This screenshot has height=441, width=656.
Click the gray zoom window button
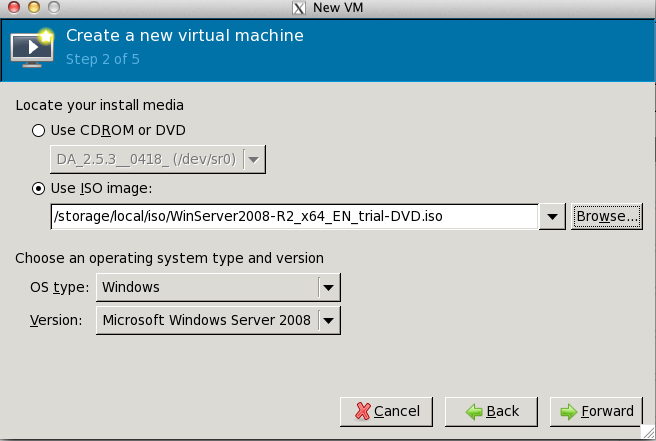tap(54, 7)
